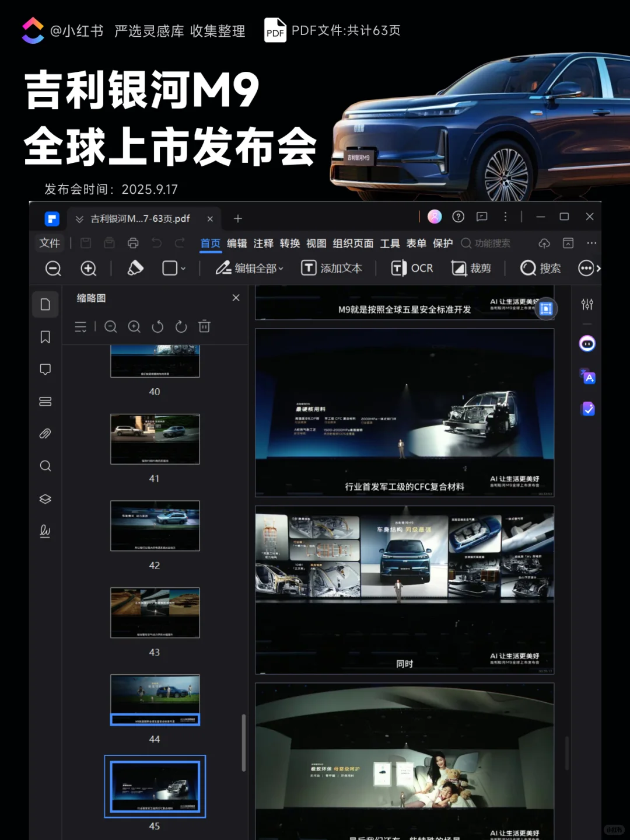Expand more tools with right chevron
Image resolution: width=630 pixels, height=840 pixels.
(x=597, y=268)
